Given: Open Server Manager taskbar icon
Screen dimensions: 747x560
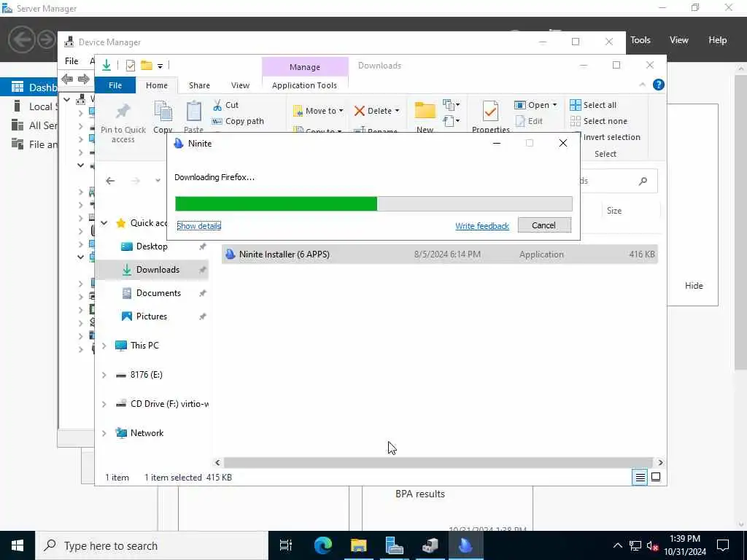Looking at the screenshot, I should coord(395,545).
